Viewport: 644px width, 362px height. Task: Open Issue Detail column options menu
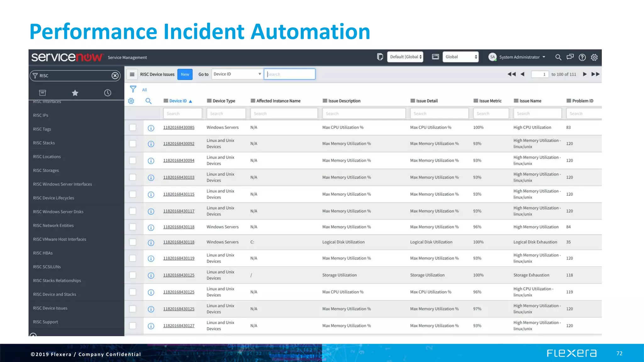[413, 101]
